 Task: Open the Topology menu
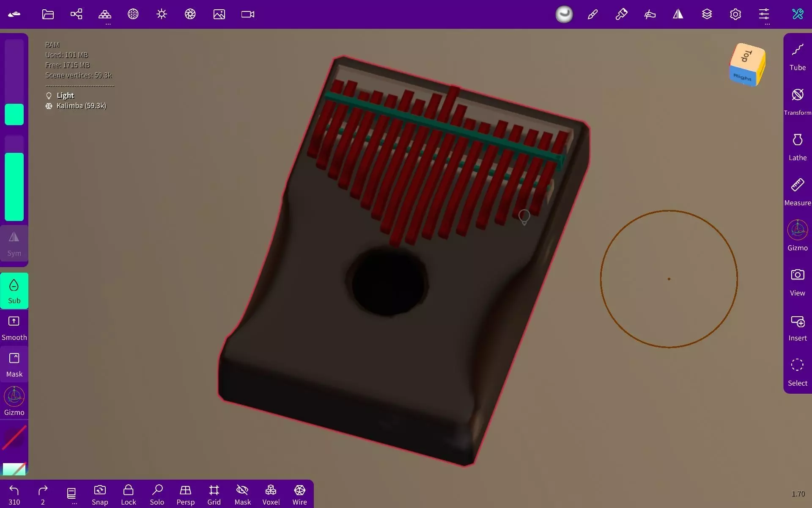[105, 14]
